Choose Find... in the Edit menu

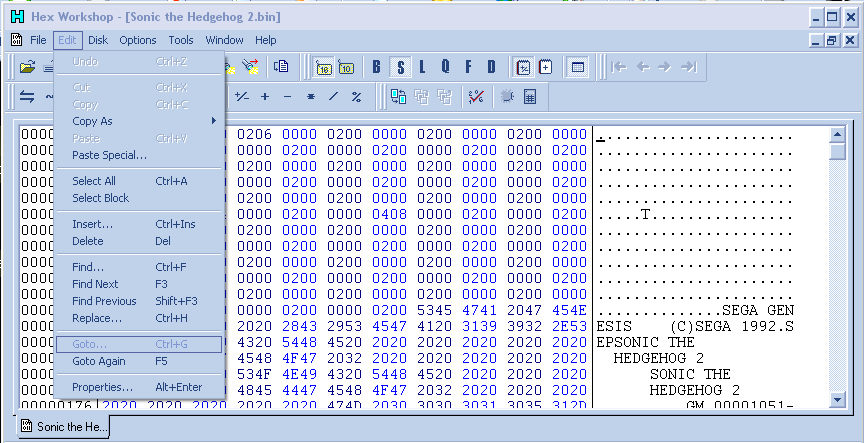140,267
